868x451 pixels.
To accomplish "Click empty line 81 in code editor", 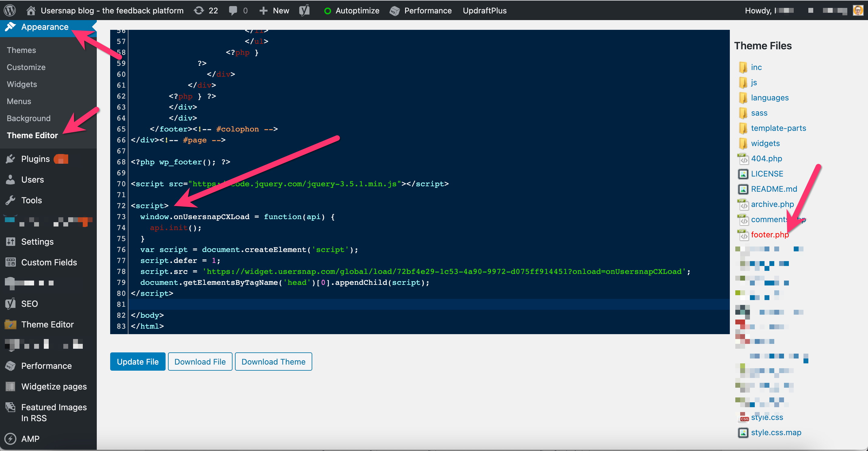I will point(404,304).
